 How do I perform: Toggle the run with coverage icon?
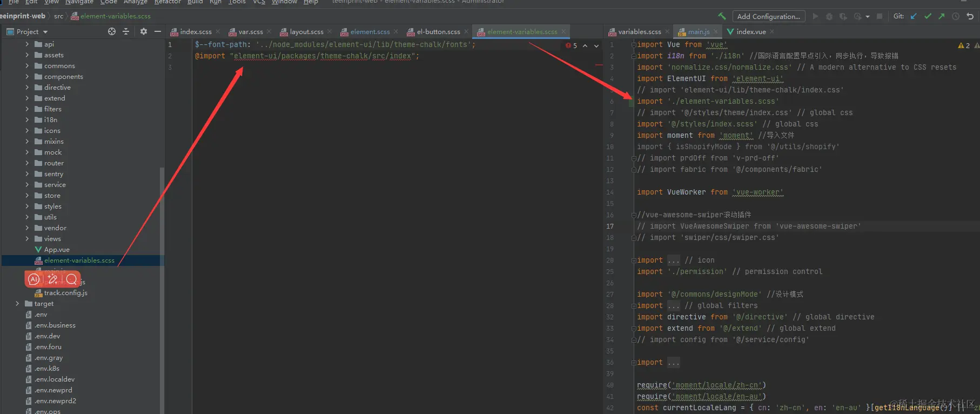[843, 16]
